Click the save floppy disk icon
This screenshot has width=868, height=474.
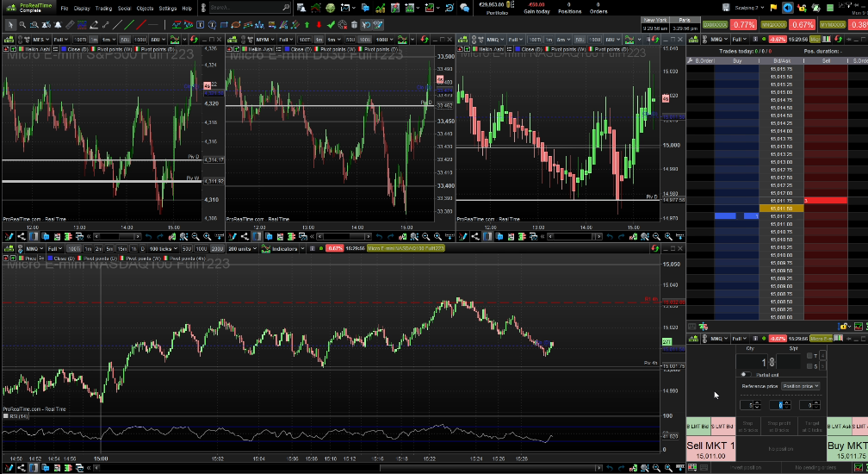coord(726,7)
